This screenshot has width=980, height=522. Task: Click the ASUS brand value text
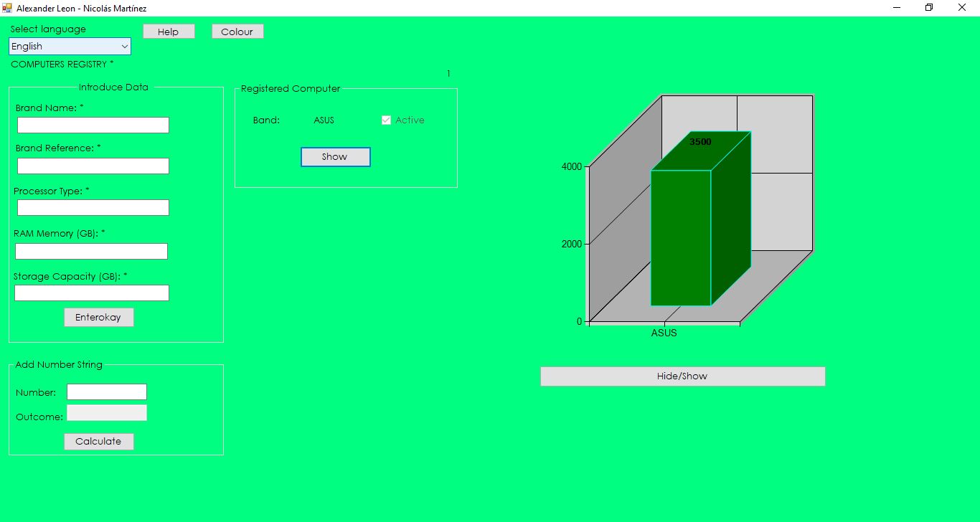[x=324, y=120]
